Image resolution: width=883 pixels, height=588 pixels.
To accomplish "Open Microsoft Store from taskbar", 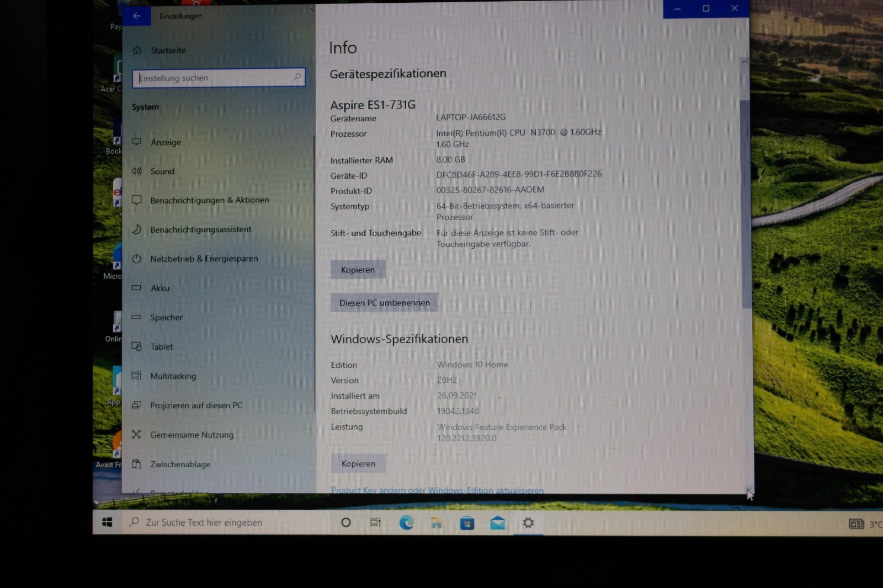I will click(x=467, y=522).
